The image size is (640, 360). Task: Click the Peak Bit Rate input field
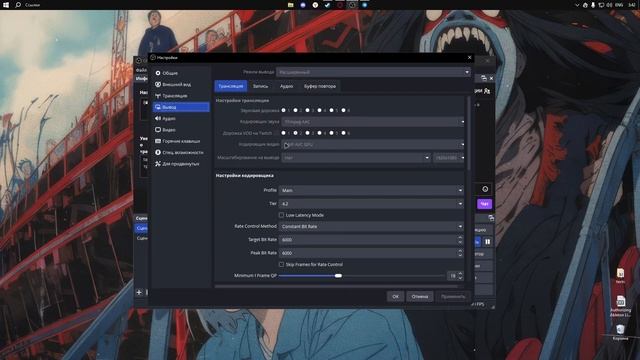point(368,253)
